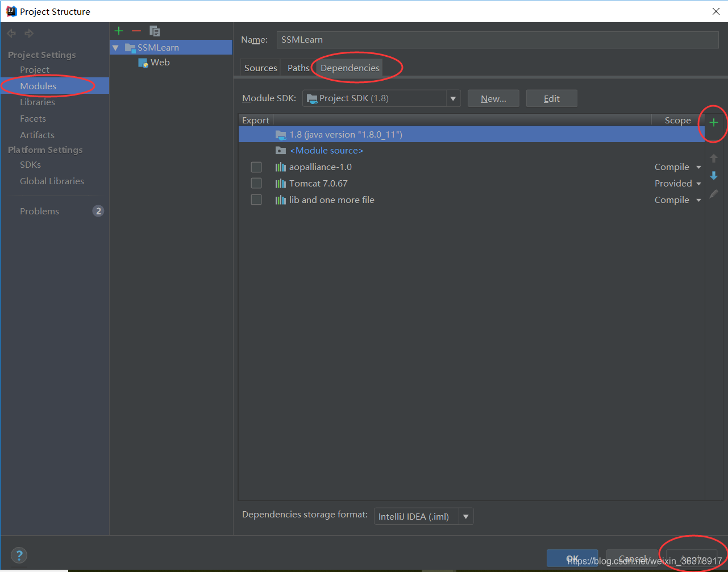Click the IntelliJ logo in the title bar
Image resolution: width=728 pixels, height=572 pixels.
click(x=11, y=11)
